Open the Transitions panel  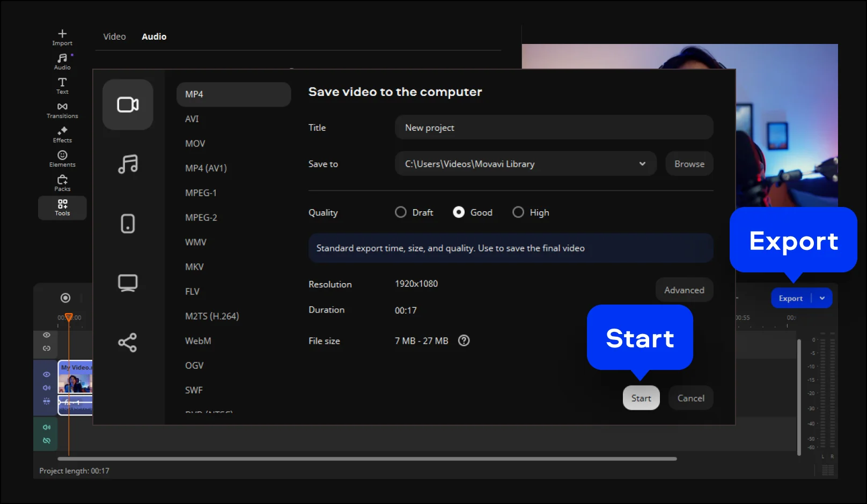click(62, 110)
